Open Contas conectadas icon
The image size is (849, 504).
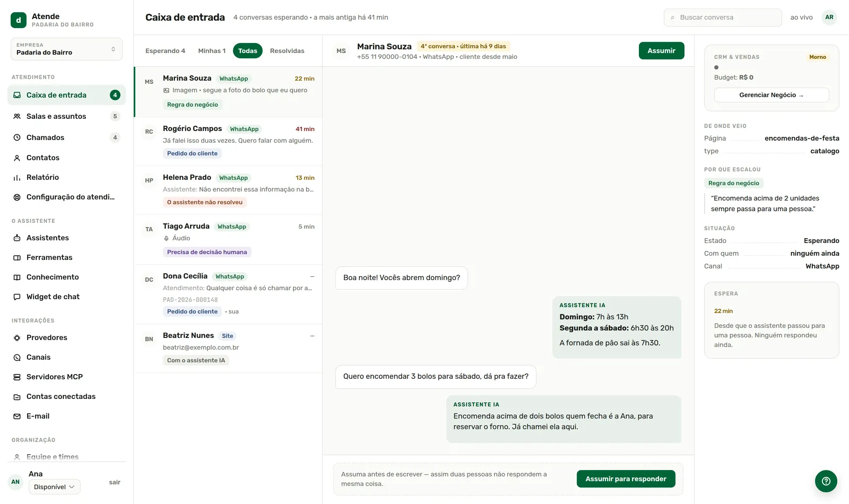click(x=17, y=396)
